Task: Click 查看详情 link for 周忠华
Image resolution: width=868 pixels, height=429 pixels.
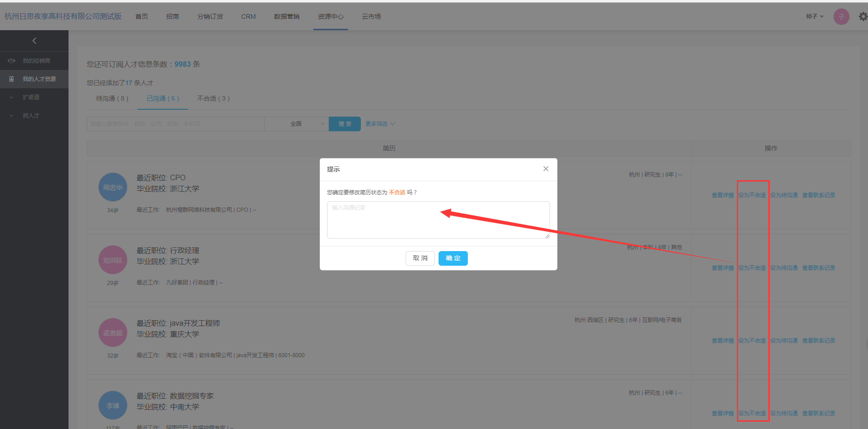Action: [722, 195]
